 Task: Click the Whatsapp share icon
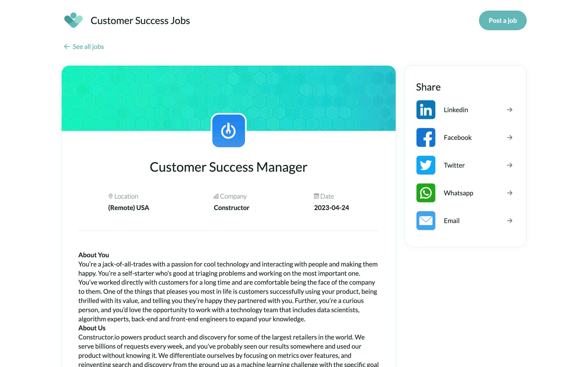[426, 193]
